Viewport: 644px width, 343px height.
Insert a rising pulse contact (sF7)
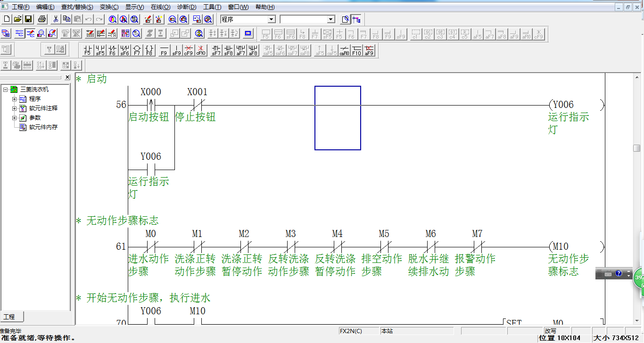click(x=216, y=50)
